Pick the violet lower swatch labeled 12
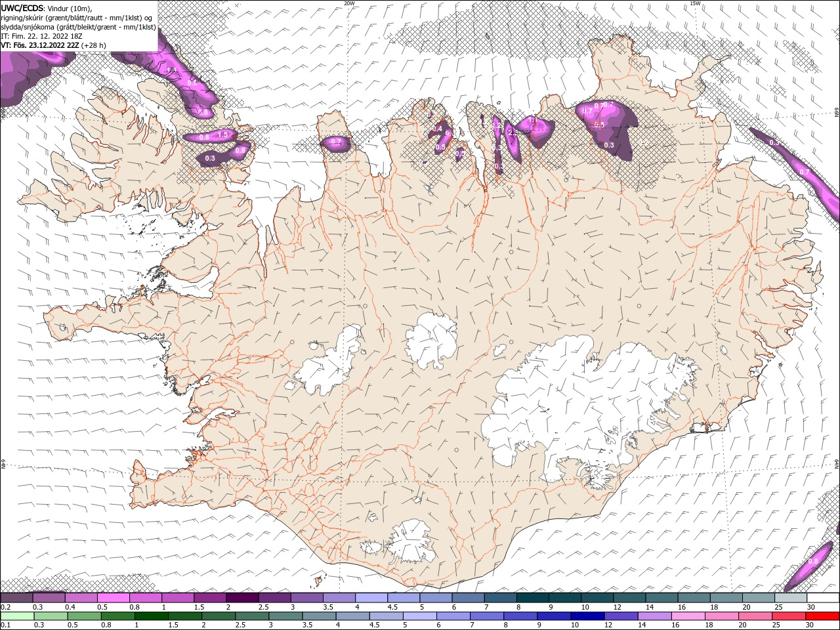 (621, 616)
